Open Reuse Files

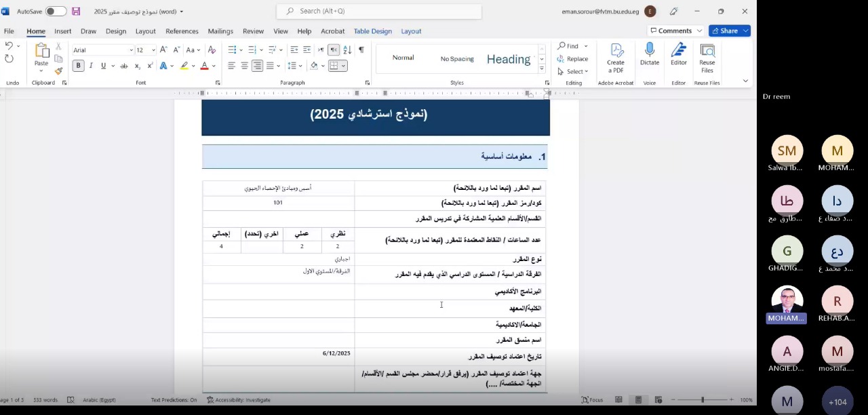tap(707, 58)
